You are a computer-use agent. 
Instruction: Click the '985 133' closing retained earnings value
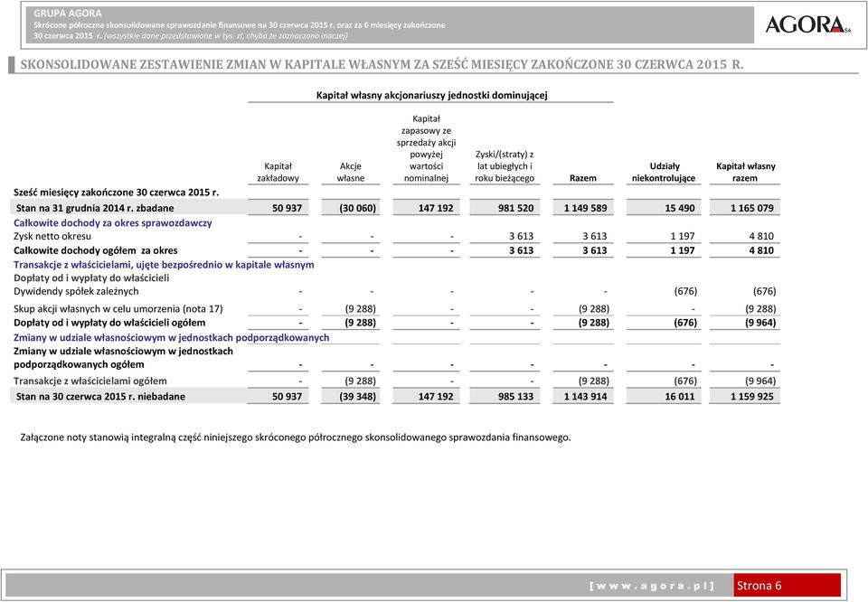[515, 396]
